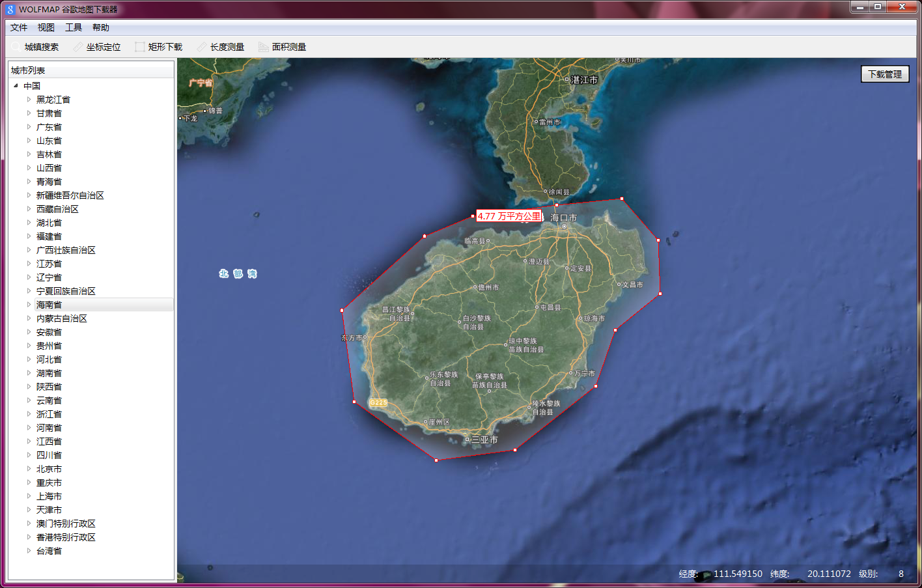Image resolution: width=922 pixels, height=588 pixels.
Task: Open the 文件 menu
Action: pos(18,27)
